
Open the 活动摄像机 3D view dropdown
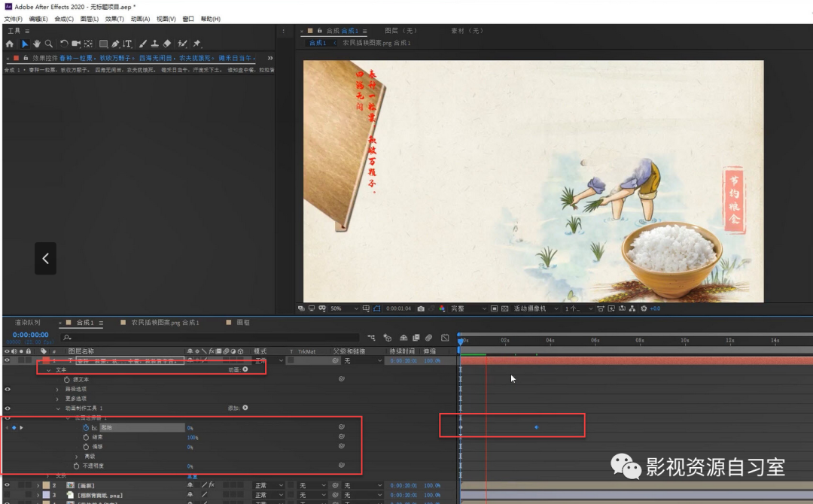tap(536, 308)
